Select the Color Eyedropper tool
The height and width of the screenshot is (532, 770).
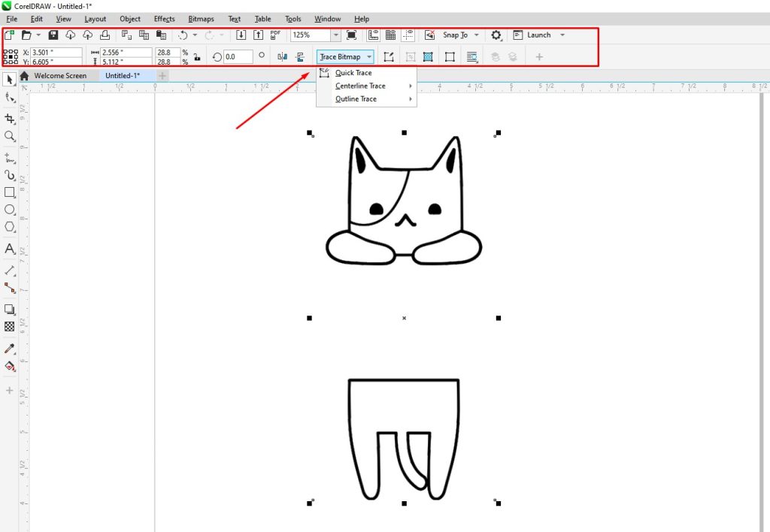9,349
